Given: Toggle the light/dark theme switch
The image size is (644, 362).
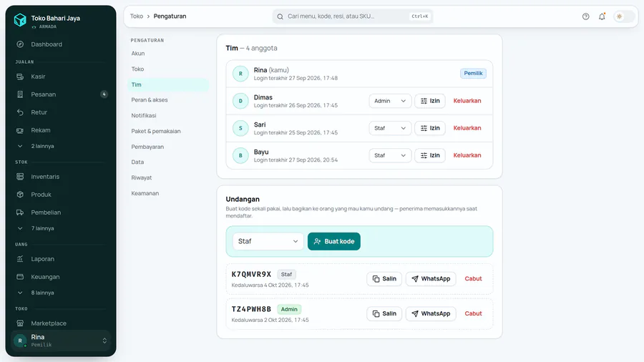Looking at the screenshot, I should [624, 16].
